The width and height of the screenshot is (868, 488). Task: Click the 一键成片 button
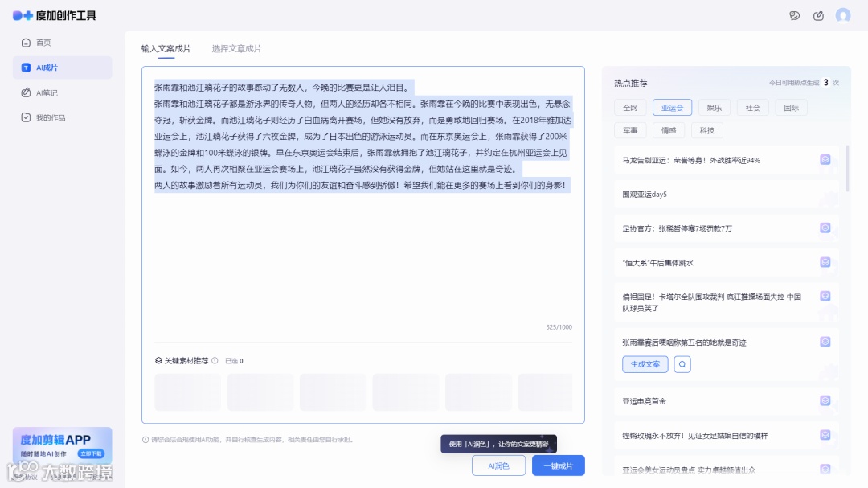point(558,465)
